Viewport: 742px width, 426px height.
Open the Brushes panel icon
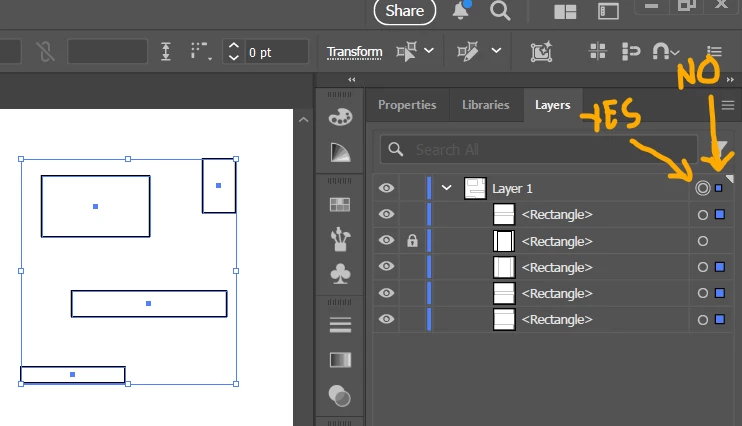click(340, 239)
